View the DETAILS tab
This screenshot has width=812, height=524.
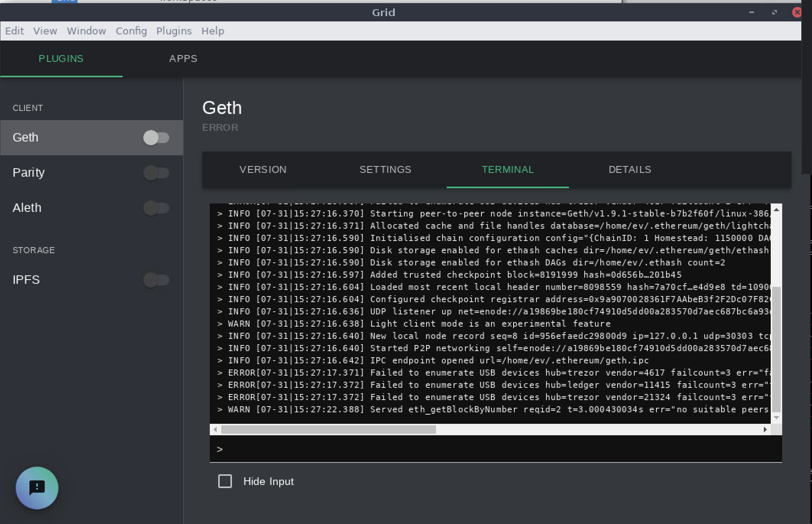[630, 169]
